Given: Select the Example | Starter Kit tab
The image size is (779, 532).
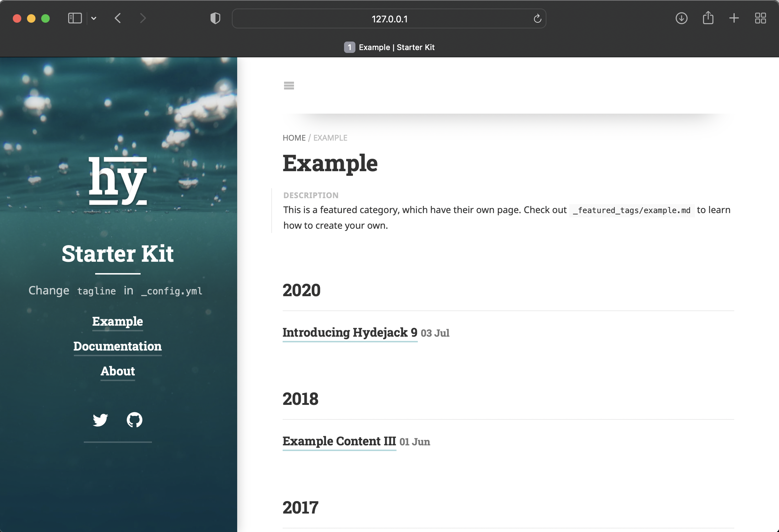Looking at the screenshot, I should [389, 47].
